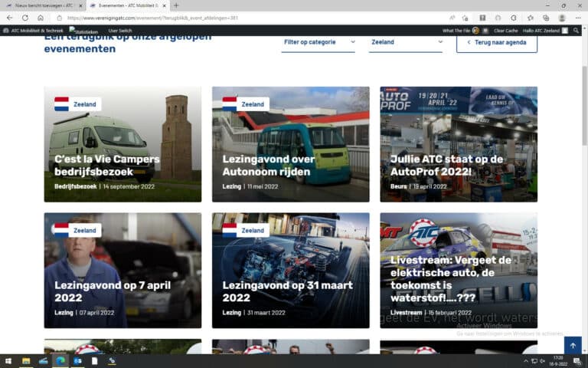
Task: Switch to the Evenementen - ATC Mobiliteit tab
Action: pyautogui.click(x=128, y=5)
